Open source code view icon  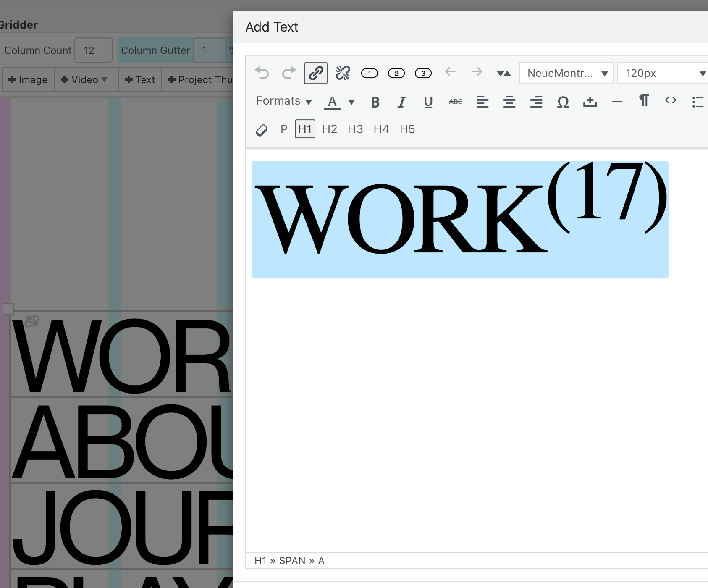pos(671,100)
